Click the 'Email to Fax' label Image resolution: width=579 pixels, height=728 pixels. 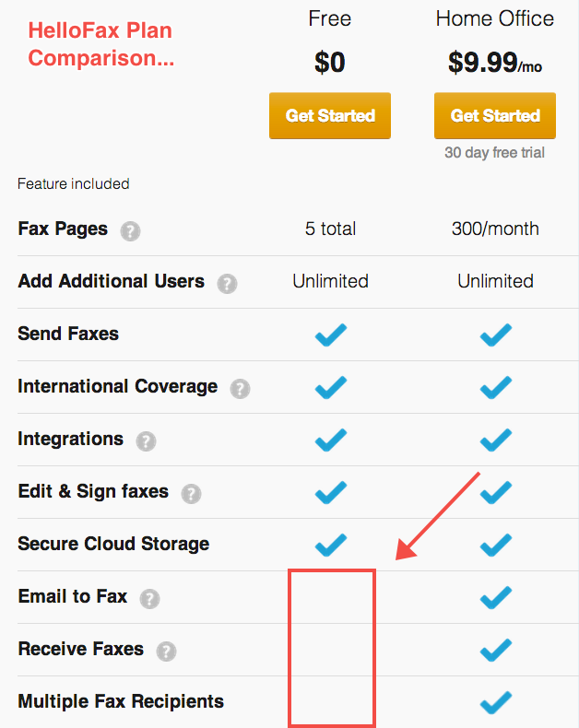click(73, 596)
